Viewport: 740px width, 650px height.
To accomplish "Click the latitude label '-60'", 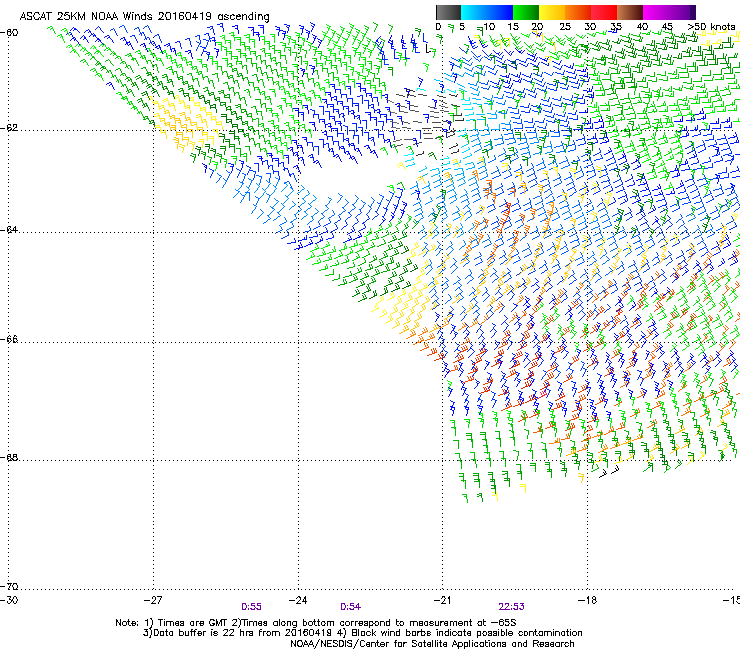I will [9, 33].
